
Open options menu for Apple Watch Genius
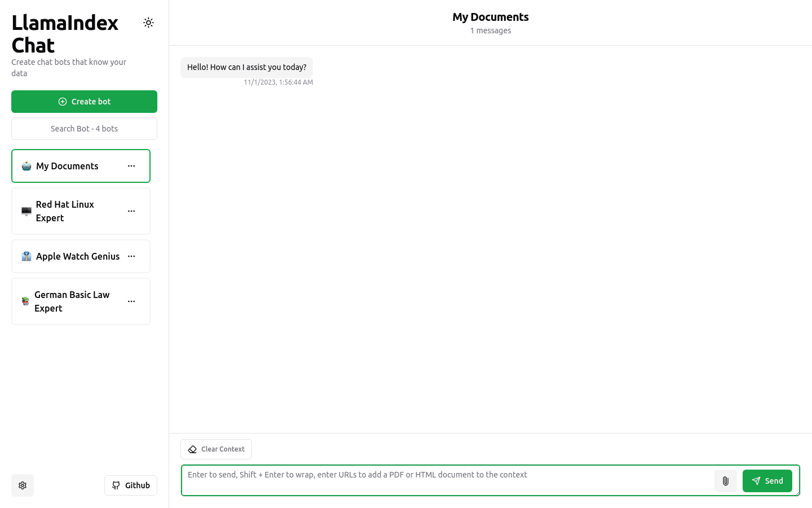point(131,256)
